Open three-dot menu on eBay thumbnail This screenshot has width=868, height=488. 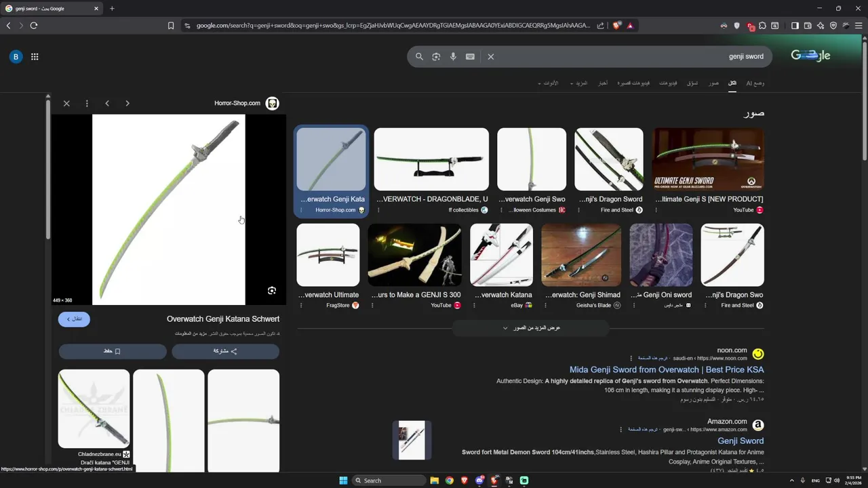pos(475,306)
